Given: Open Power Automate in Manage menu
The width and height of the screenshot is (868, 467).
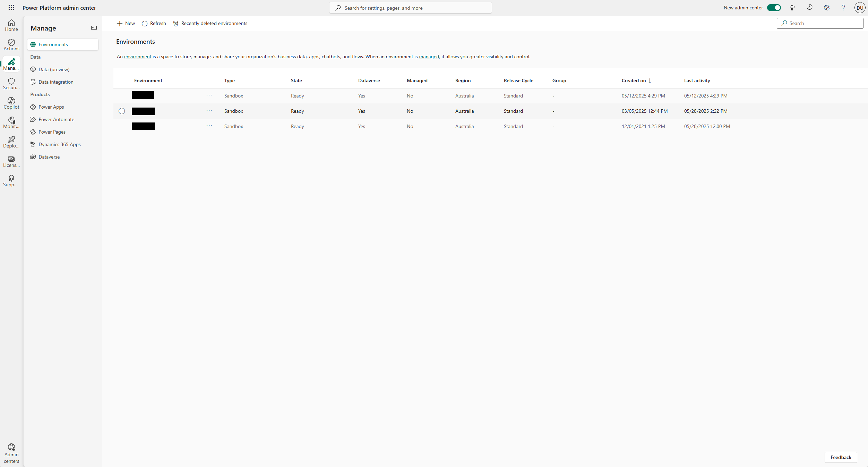Looking at the screenshot, I should coord(56,119).
